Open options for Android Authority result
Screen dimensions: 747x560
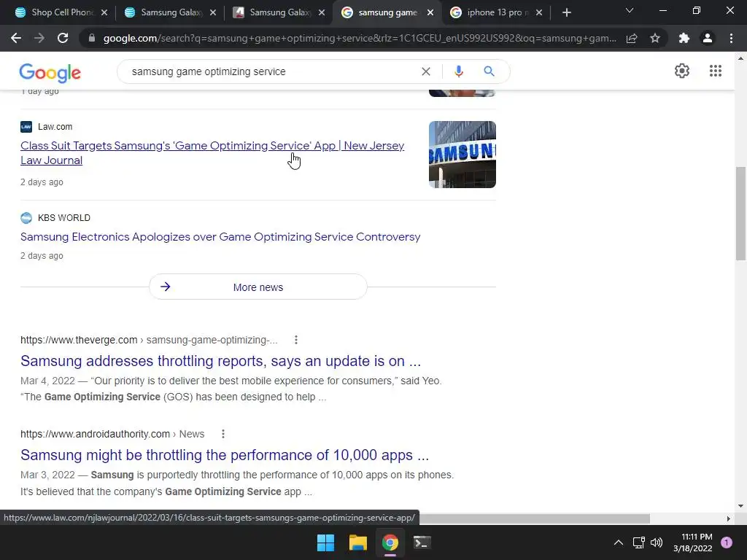[223, 434]
